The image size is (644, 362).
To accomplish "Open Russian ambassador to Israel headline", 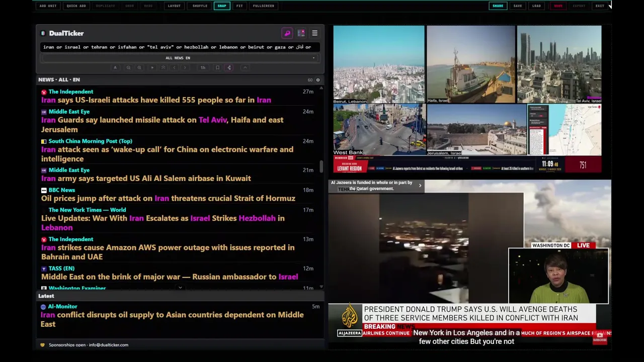I will click(x=170, y=277).
